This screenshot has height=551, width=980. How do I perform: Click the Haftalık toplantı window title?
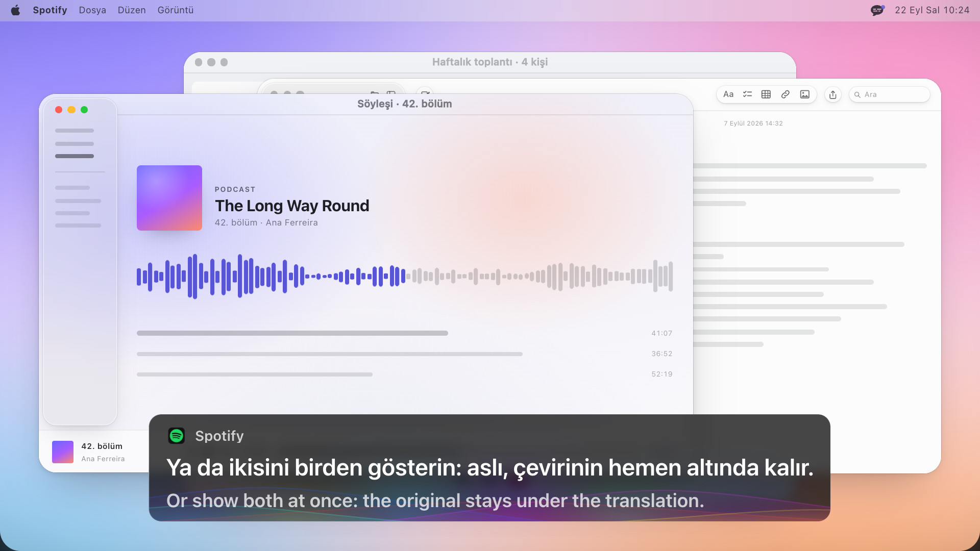490,62
